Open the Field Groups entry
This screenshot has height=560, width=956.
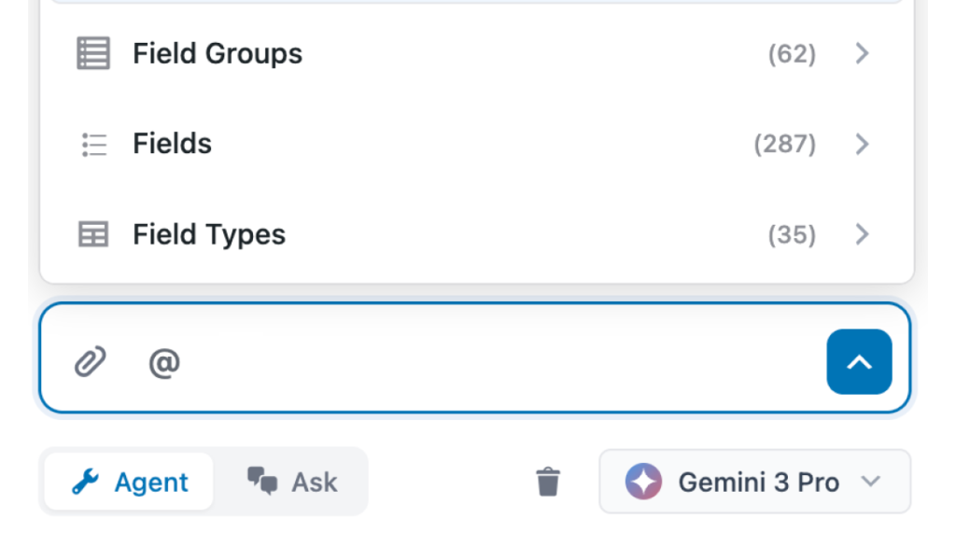(x=217, y=53)
